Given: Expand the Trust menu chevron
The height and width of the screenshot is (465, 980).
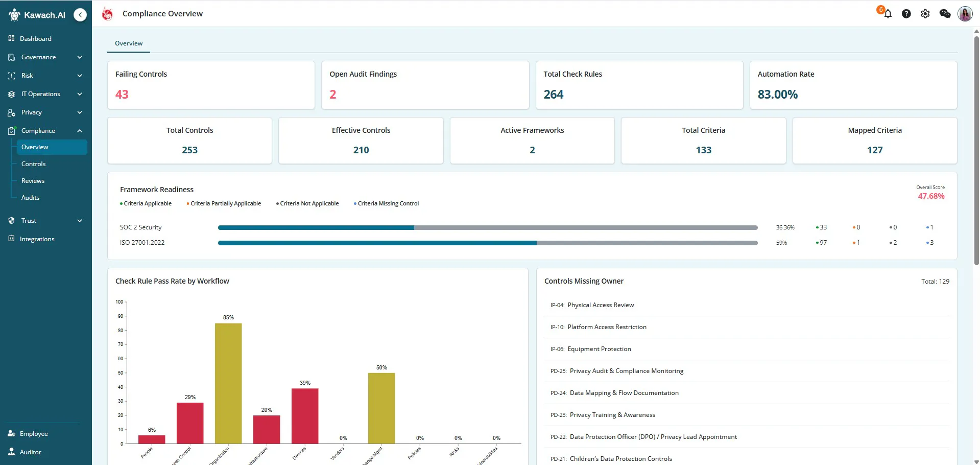Looking at the screenshot, I should (x=80, y=221).
